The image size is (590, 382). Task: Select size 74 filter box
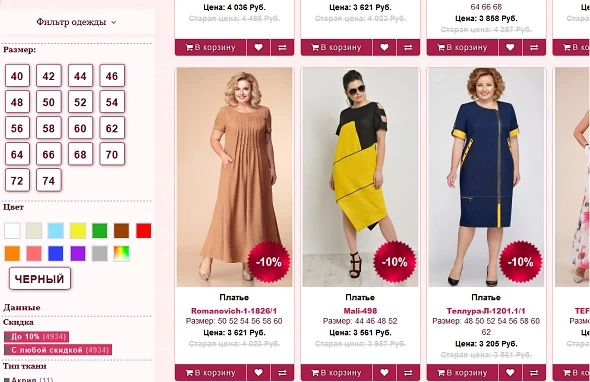(49, 181)
